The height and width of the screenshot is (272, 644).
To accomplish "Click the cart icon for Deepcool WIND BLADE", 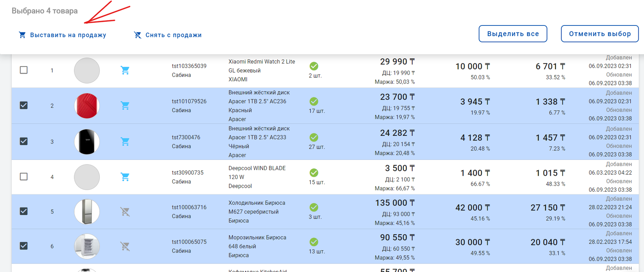I will coord(125,177).
